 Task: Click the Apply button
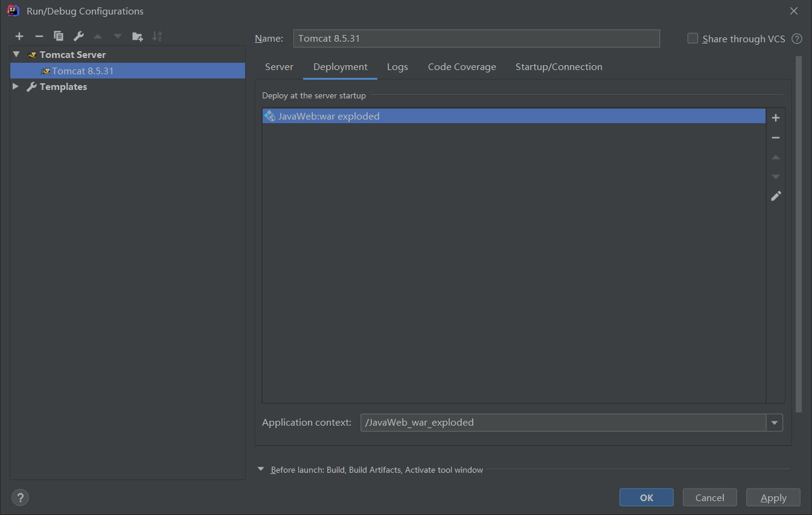[773, 497]
